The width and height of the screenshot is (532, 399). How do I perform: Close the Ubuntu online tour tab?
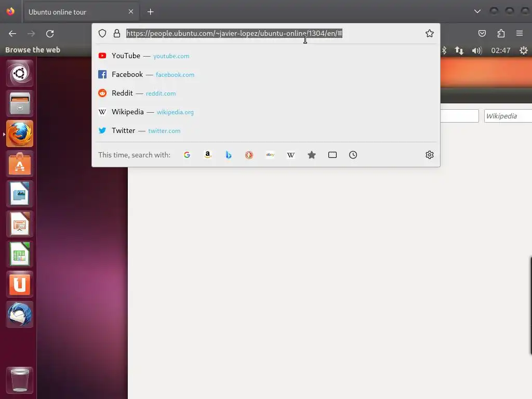[131, 11]
